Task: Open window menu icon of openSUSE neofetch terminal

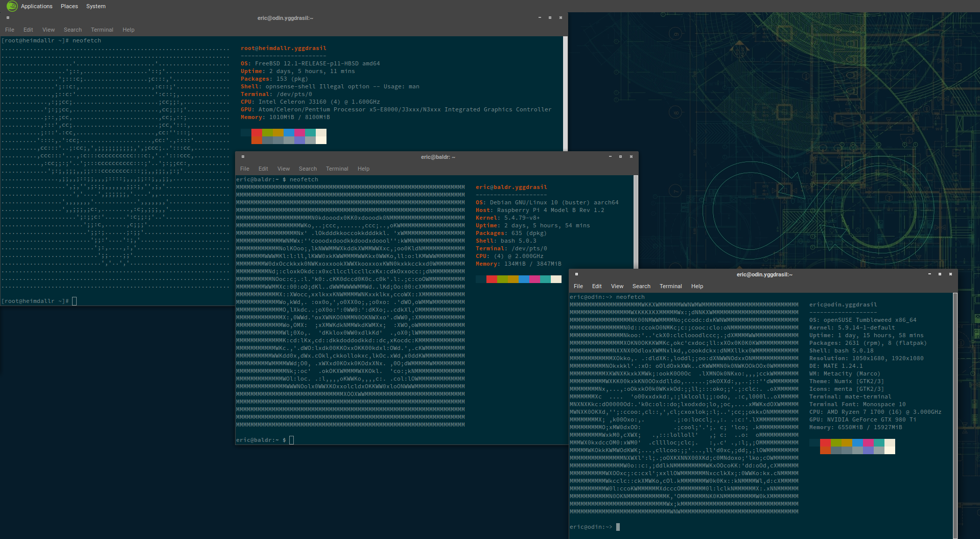Action: (576, 274)
